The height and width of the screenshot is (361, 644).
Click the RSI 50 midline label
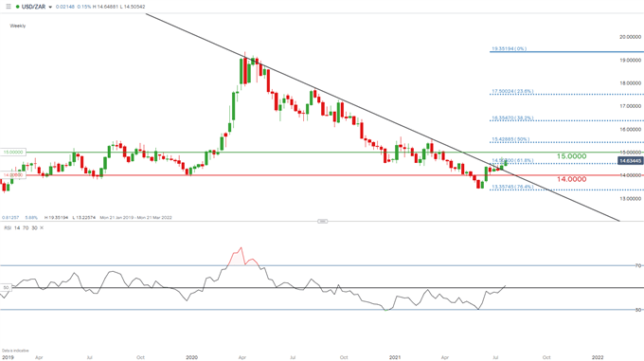pos(7,287)
